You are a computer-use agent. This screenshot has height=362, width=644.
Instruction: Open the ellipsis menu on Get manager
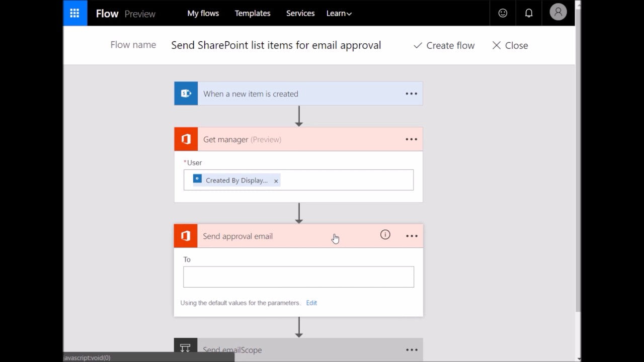pos(411,139)
